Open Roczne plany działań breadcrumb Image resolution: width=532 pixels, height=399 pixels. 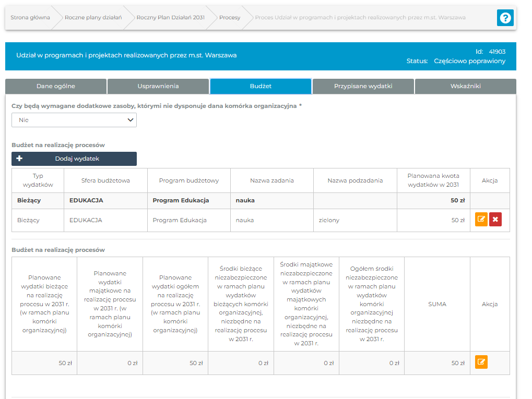click(93, 18)
